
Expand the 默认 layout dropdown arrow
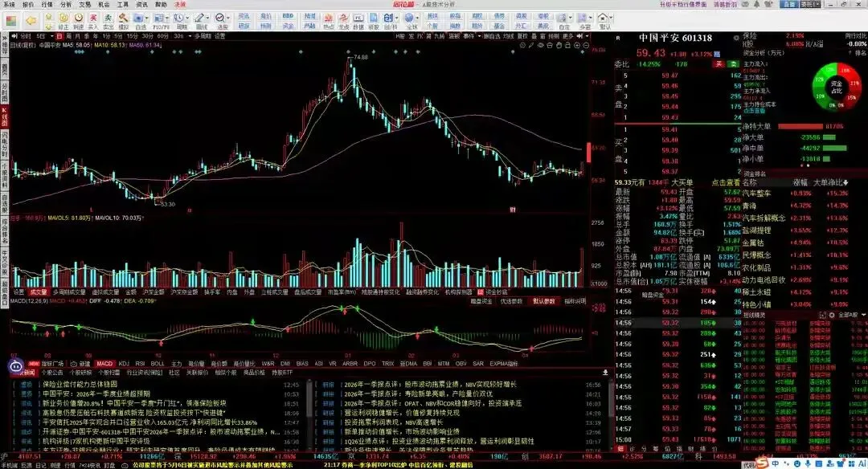(x=611, y=18)
